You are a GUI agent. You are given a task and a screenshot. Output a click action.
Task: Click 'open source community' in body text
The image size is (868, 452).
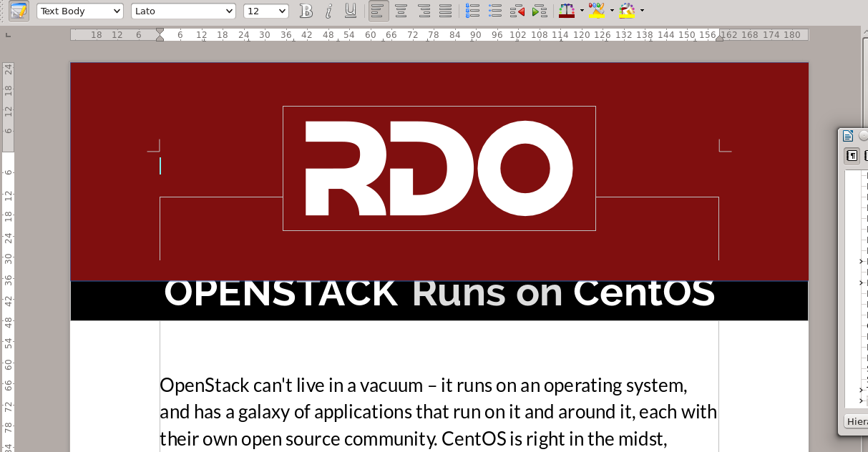(x=338, y=438)
